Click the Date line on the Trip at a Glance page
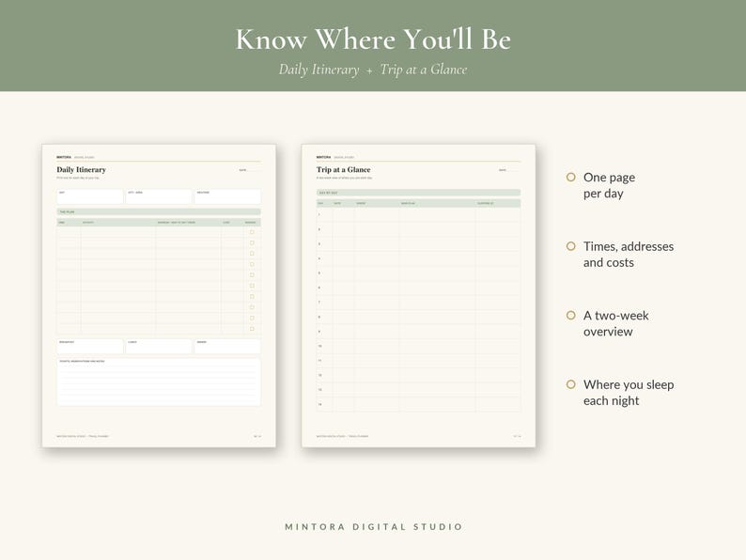This screenshot has width=746, height=560. pyautogui.click(x=509, y=170)
